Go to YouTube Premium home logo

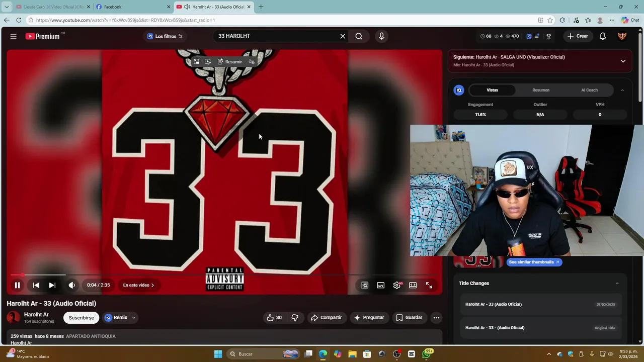point(43,36)
